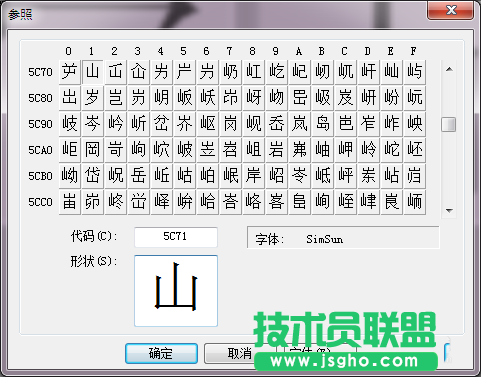Select character 岛 in row 5C90
The width and height of the screenshot is (481, 377).
tap(322, 124)
